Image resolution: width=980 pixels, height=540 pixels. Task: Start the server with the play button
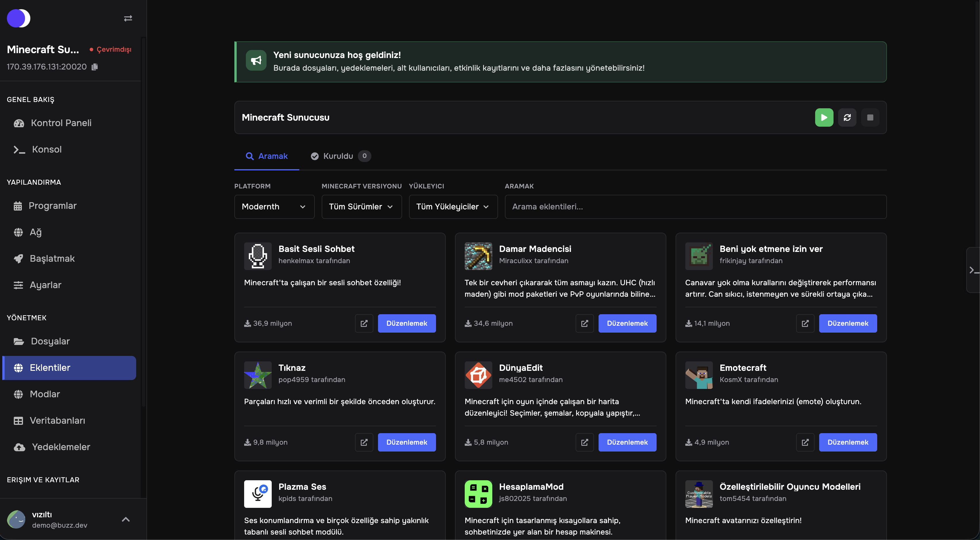coord(824,117)
